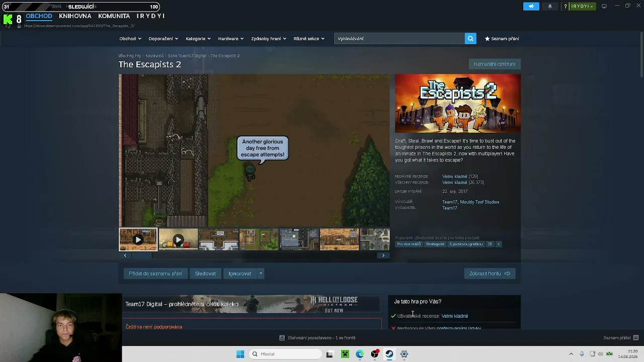Click the Windows taskbar Hledat search box
Screen dimensions: 644x362
pyautogui.click(x=285, y=354)
